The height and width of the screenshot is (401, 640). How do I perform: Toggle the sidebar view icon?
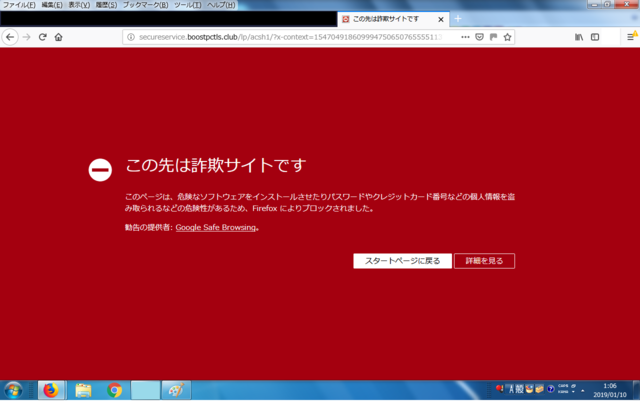595,37
